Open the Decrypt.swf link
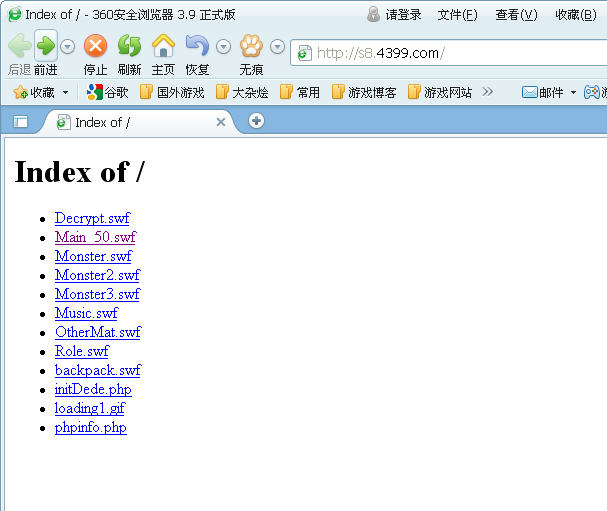 click(92, 218)
